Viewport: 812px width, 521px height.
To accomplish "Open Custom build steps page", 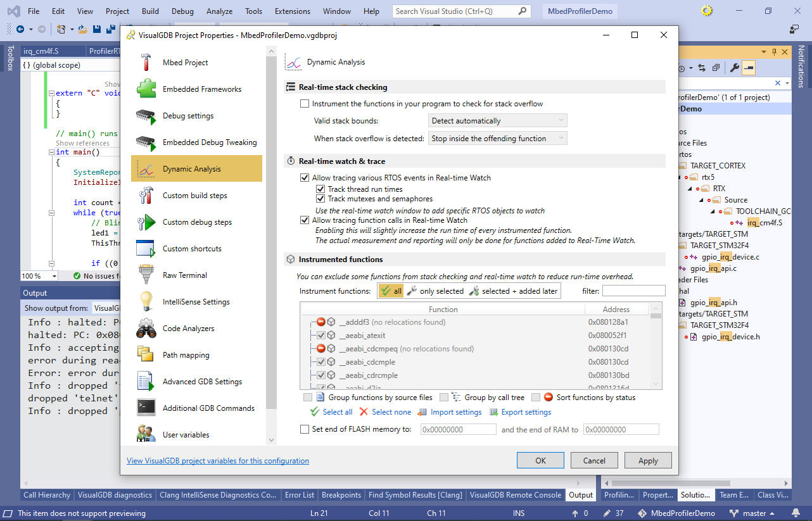I will 196,196.
